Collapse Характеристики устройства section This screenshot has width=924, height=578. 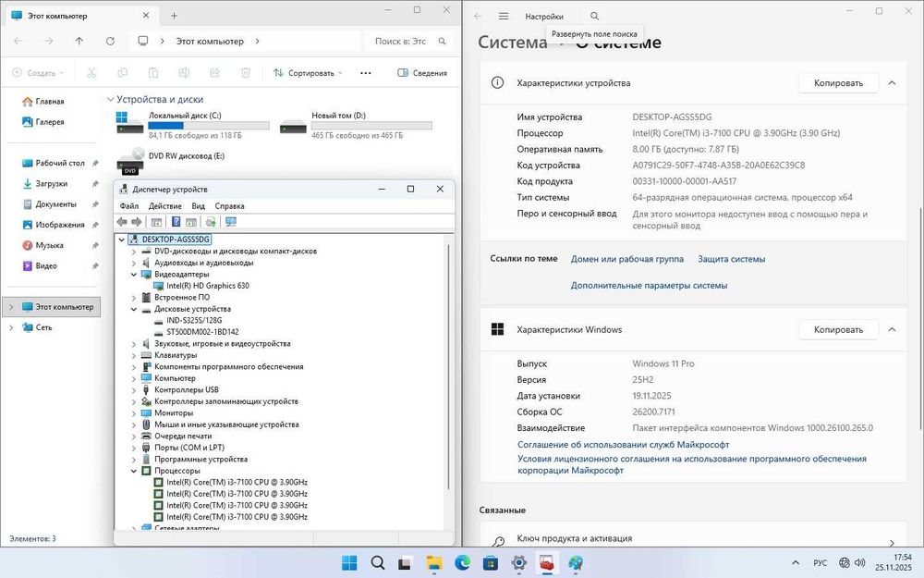[x=892, y=83]
